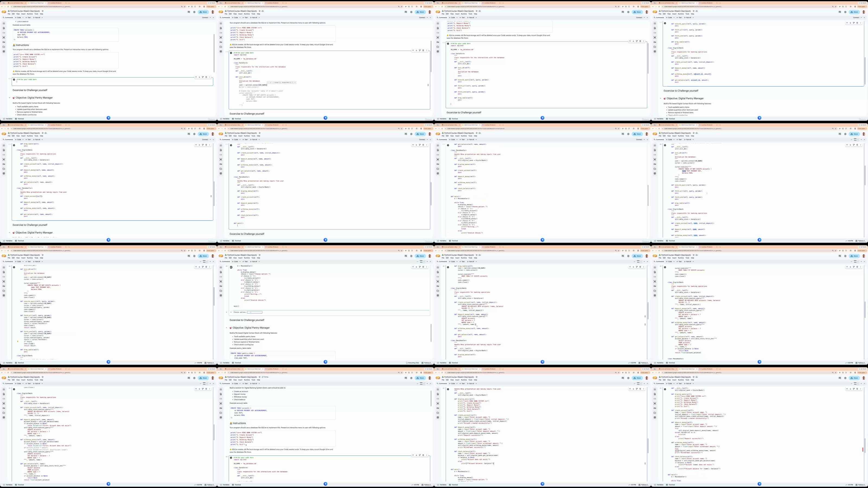
Task: Click the red error marker on the scrollbar
Action: pyautogui.click(x=863, y=449)
